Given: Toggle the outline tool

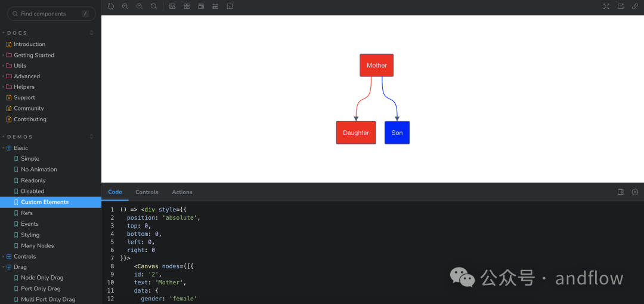Looking at the screenshot, I should (230, 7).
